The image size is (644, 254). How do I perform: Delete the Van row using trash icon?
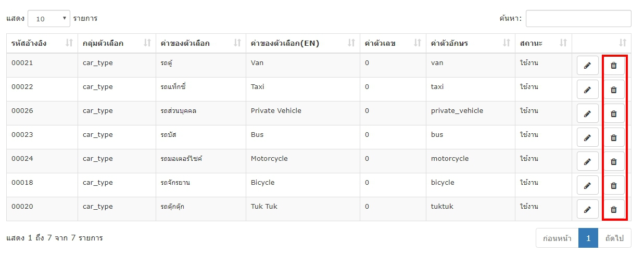(613, 66)
